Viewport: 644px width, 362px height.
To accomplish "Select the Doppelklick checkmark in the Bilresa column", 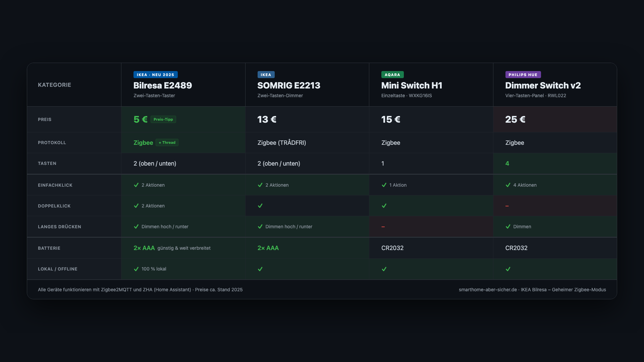I will [x=136, y=206].
